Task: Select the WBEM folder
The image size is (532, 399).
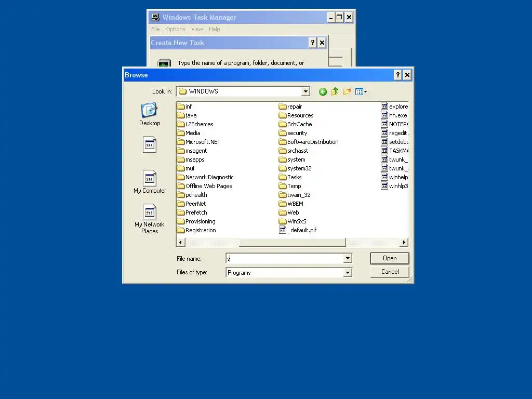Action: [x=291, y=204]
